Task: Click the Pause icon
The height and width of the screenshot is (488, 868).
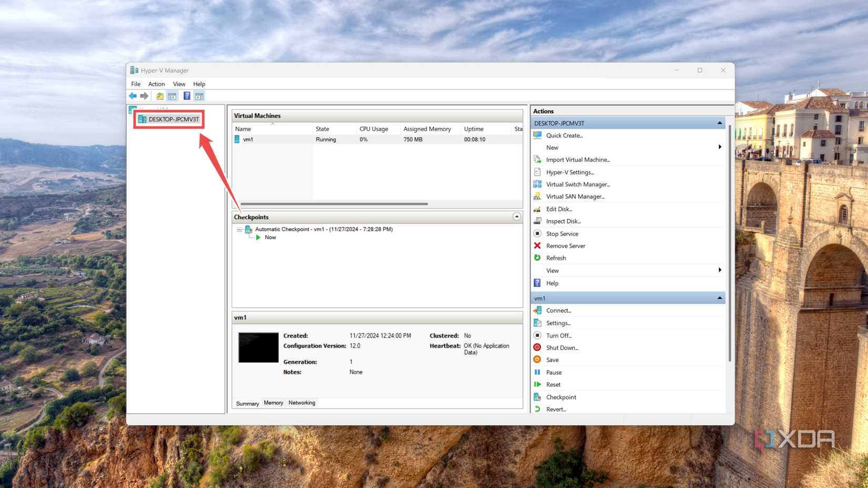Action: click(537, 372)
